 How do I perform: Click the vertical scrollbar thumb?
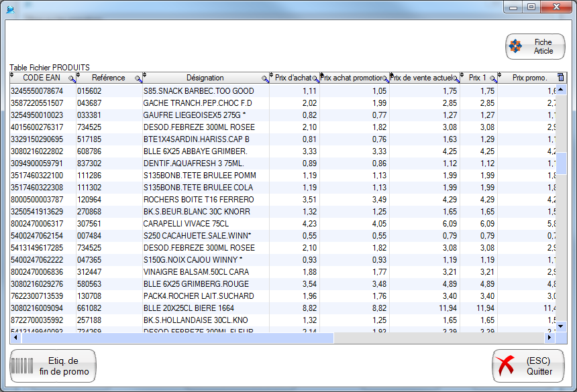point(562,163)
